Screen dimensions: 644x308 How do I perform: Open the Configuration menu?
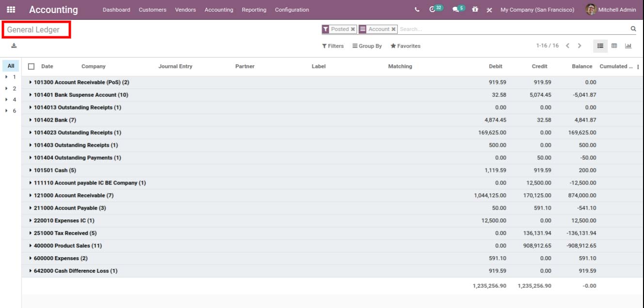(x=292, y=10)
